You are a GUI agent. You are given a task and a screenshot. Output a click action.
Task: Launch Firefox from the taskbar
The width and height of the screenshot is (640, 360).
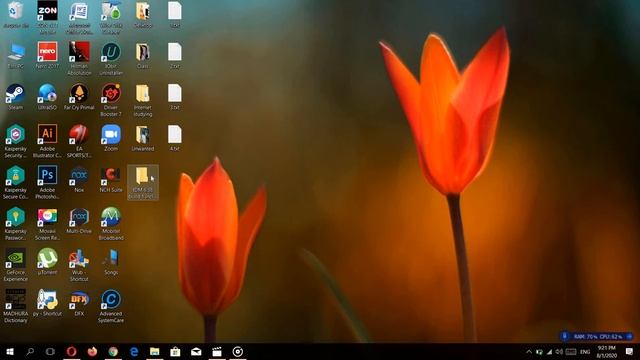pyautogui.click(x=92, y=351)
